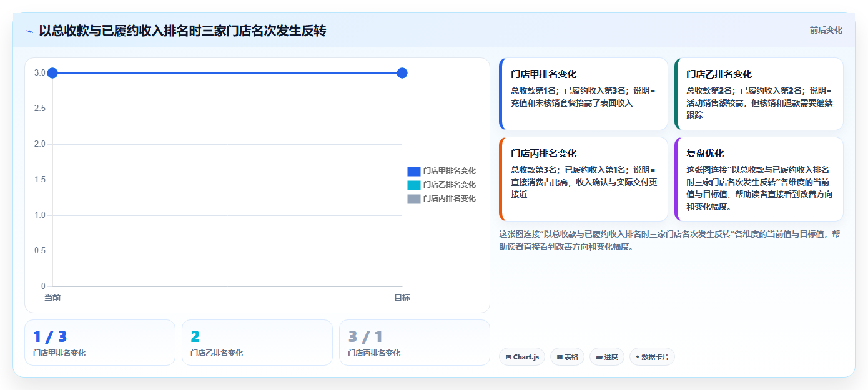This screenshot has height=390, width=868.
Task: Open the 门店乙排名变化 info card
Action: [759, 94]
